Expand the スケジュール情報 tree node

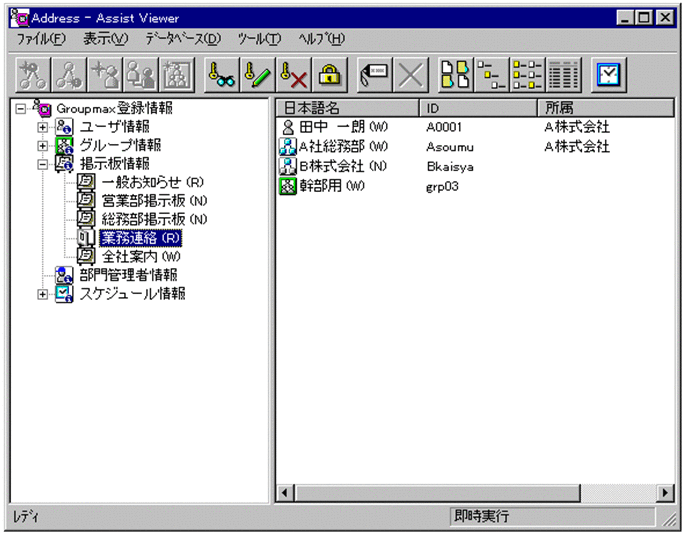pyautogui.click(x=42, y=294)
